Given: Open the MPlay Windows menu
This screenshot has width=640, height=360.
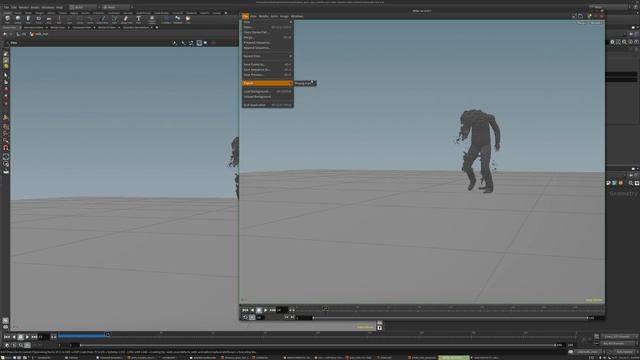Looking at the screenshot, I should (297, 16).
